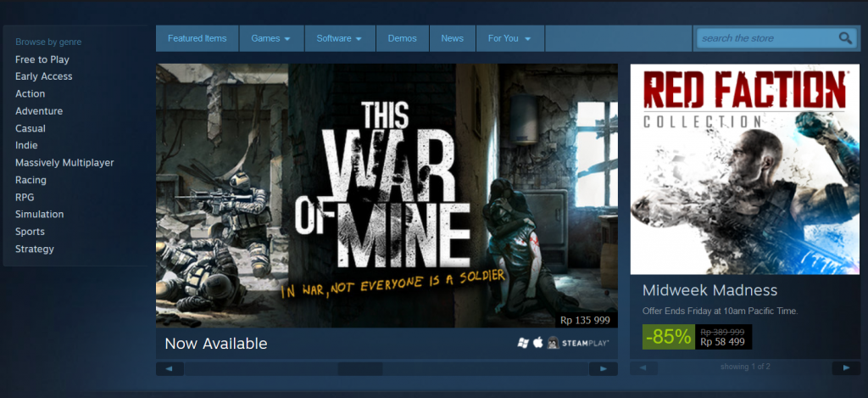
Task: Click the Rp 135 999 price tag
Action: click(585, 320)
